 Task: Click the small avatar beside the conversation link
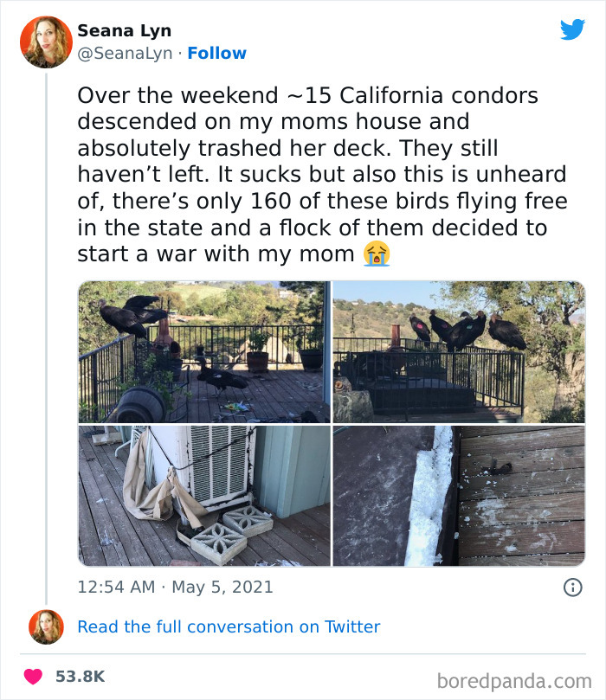click(46, 626)
